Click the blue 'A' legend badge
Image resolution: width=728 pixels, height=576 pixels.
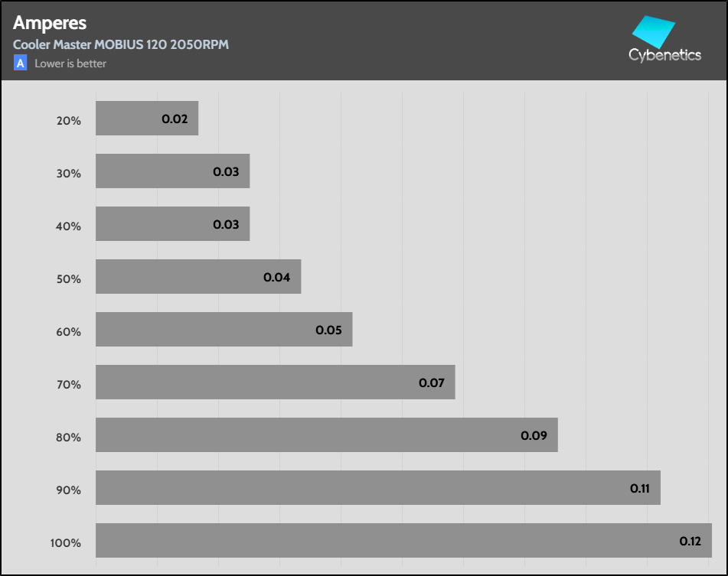tap(21, 63)
